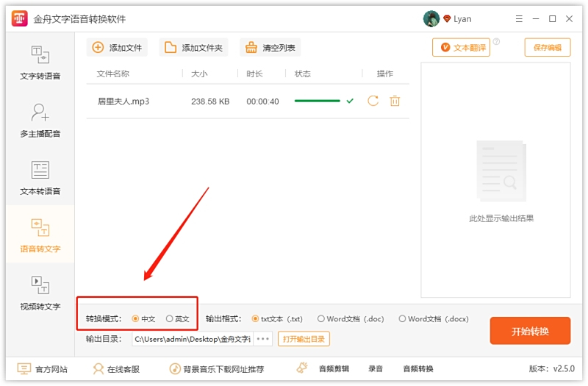Image resolution: width=588 pixels, height=386 pixels.
Task: Click the refresh icon for 居里夫人.mp3
Action: point(373,101)
